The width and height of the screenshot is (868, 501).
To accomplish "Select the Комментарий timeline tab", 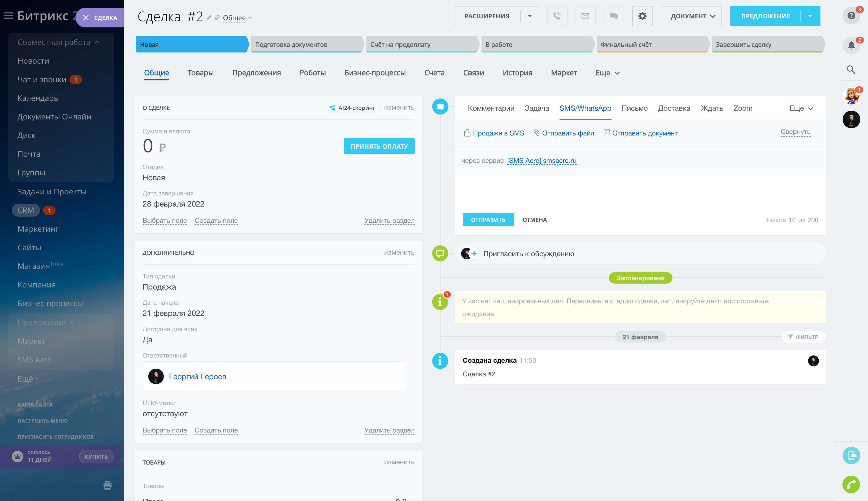I will point(491,108).
